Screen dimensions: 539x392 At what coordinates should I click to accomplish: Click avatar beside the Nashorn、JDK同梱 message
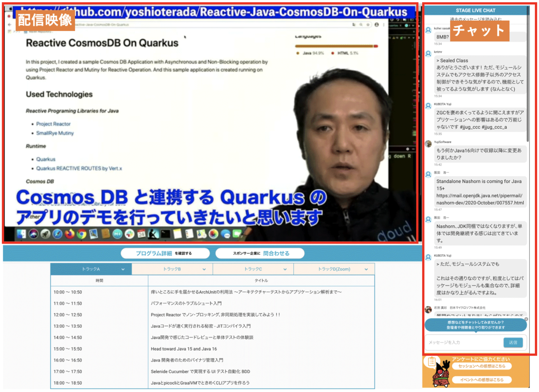(428, 219)
